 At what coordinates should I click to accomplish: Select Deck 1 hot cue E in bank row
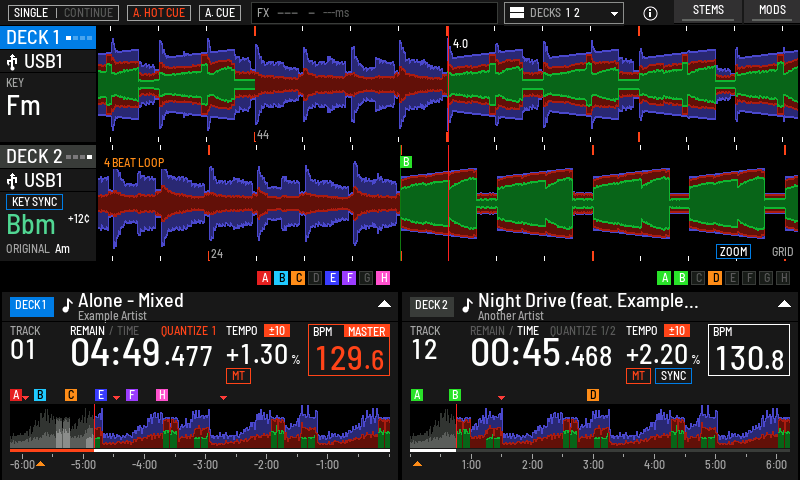tap(332, 278)
